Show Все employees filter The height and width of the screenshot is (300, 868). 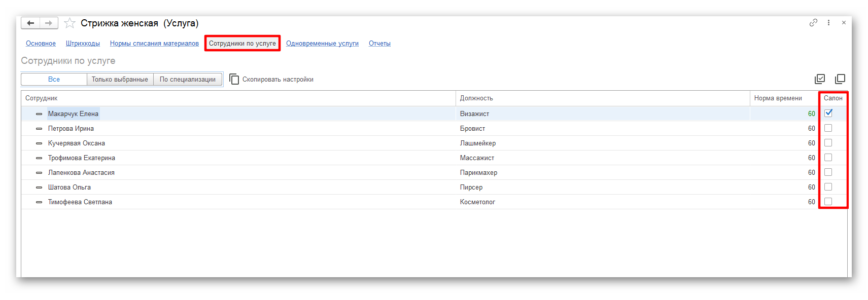coord(54,80)
